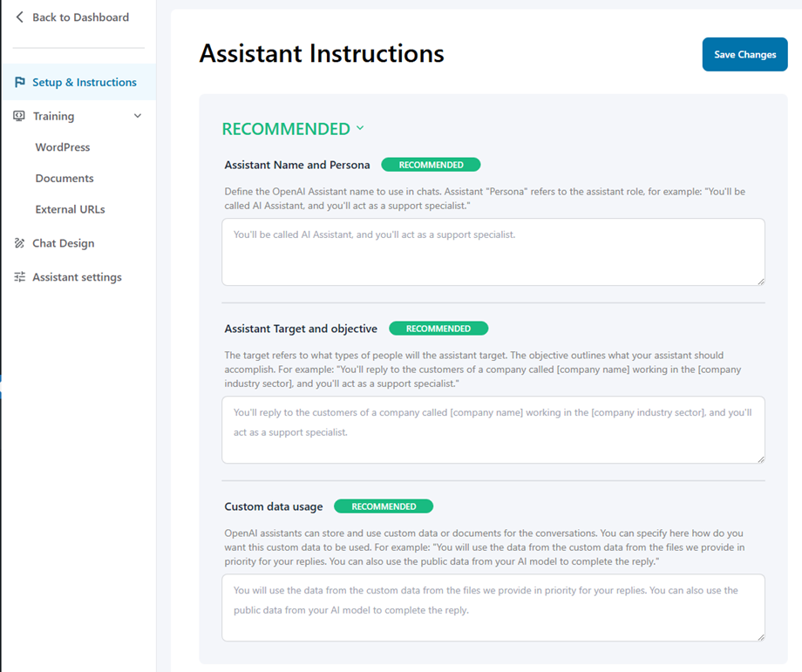
Task: Collapse the Training submenu chevron
Action: (137, 116)
